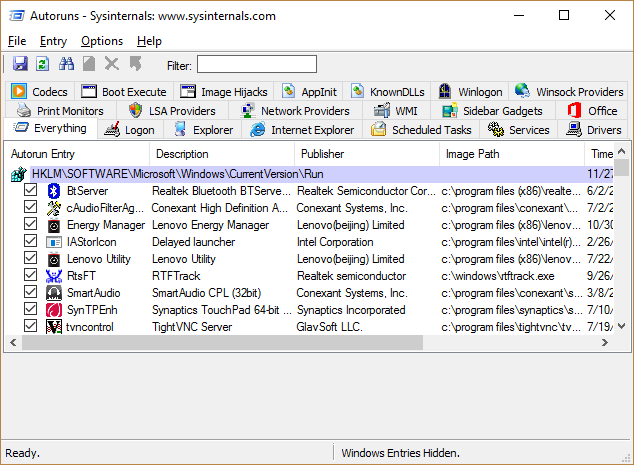Image resolution: width=634 pixels, height=465 pixels.
Task: Disable the Energy Manager autorun checkbox
Action: pyautogui.click(x=30, y=224)
